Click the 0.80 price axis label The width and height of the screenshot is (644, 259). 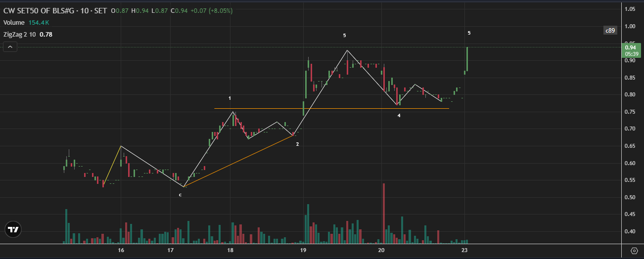point(630,95)
